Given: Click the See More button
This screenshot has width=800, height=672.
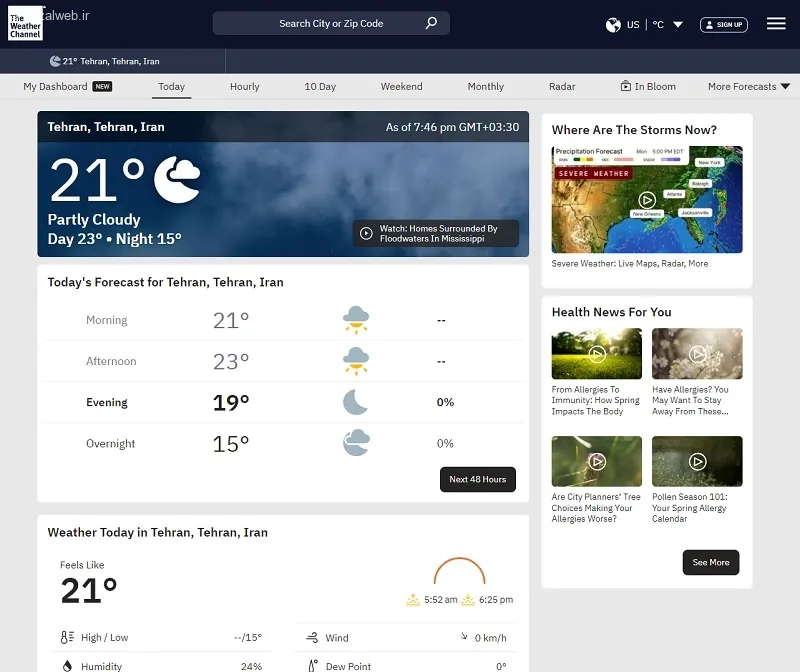Looking at the screenshot, I should pos(711,562).
